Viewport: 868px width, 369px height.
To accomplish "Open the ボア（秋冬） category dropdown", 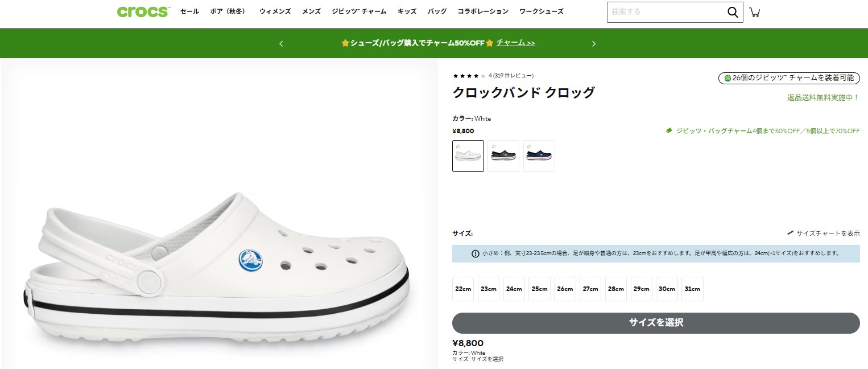I will tap(228, 11).
